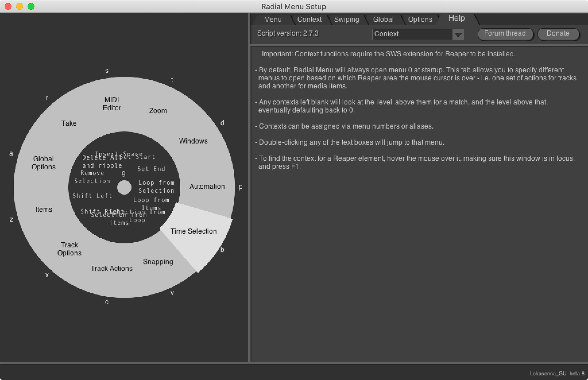Click the center circle of radial menu
This screenshot has width=588, height=380.
(124, 187)
